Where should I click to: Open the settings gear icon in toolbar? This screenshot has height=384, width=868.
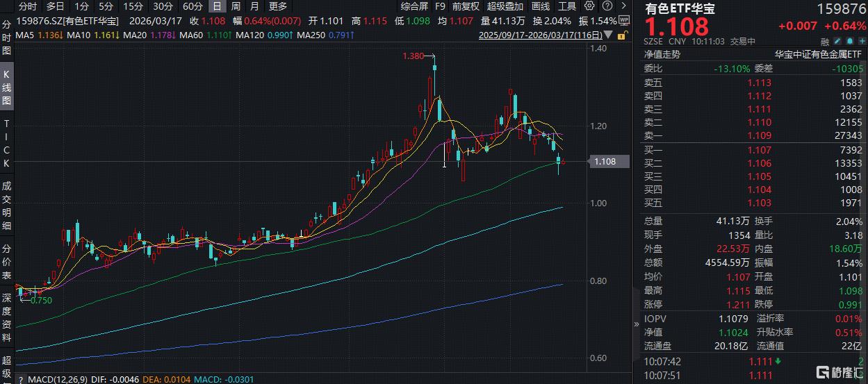coord(589,6)
